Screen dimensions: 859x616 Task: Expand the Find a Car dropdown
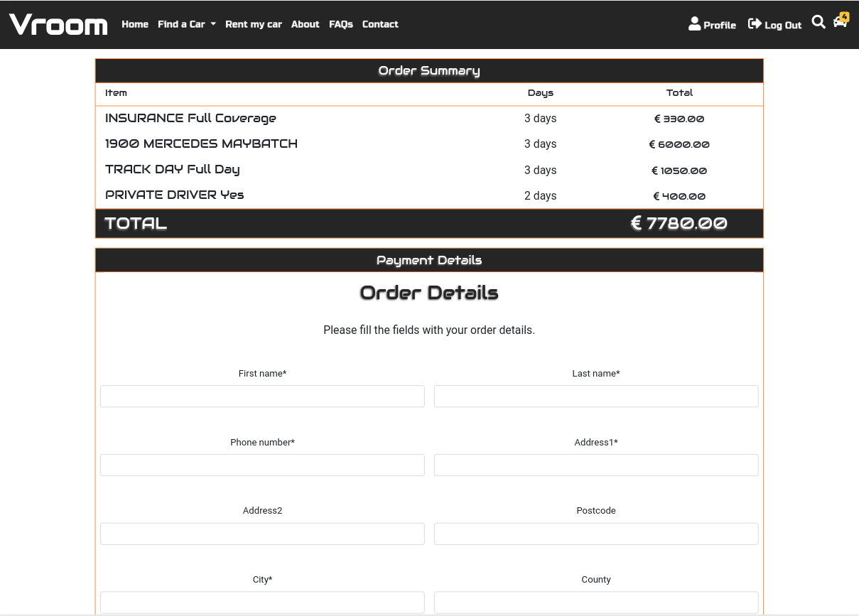186,23
